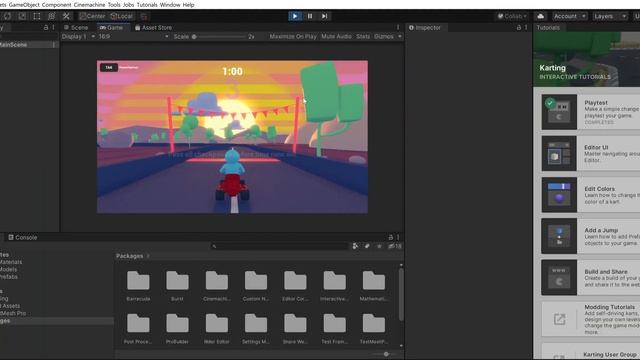Screen dimensions: 640x360
Task: Open the Layers dropdown
Action: (x=610, y=16)
